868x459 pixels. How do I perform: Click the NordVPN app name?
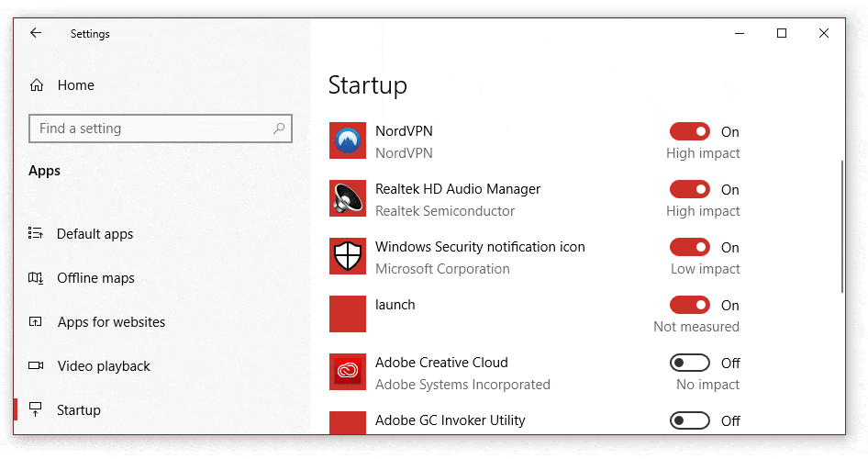coord(404,131)
